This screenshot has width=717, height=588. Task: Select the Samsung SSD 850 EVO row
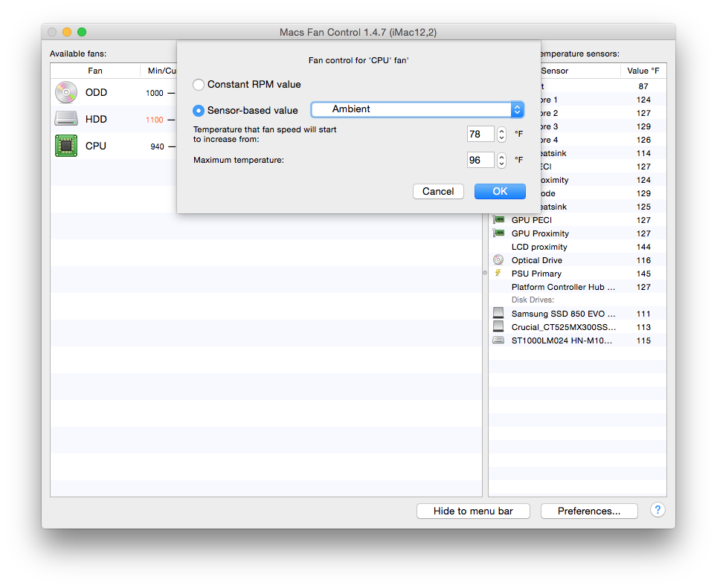[578, 314]
